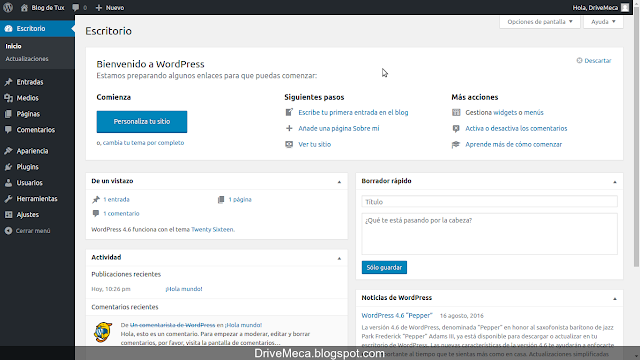The width and height of the screenshot is (640, 360).
Task: Click the Medios media icon
Action: 8,98
